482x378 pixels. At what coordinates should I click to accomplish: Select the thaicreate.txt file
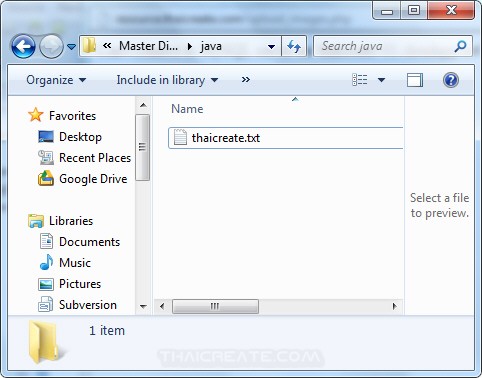286,138
